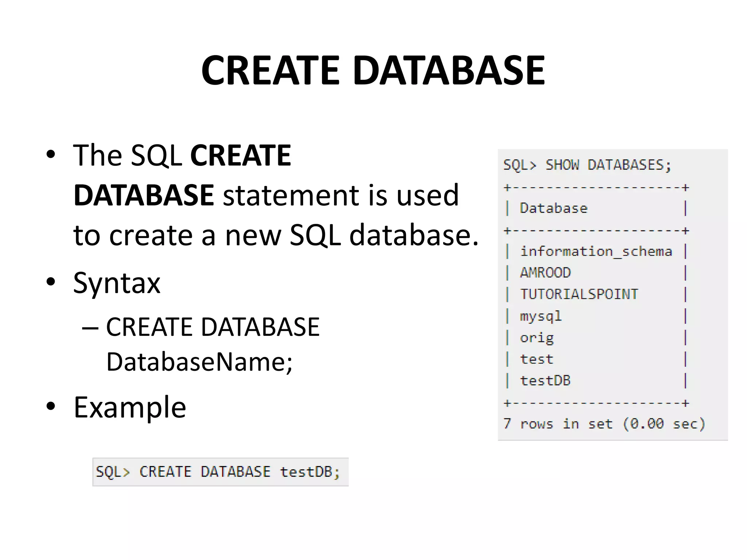Select the information_schema row

coord(595,251)
